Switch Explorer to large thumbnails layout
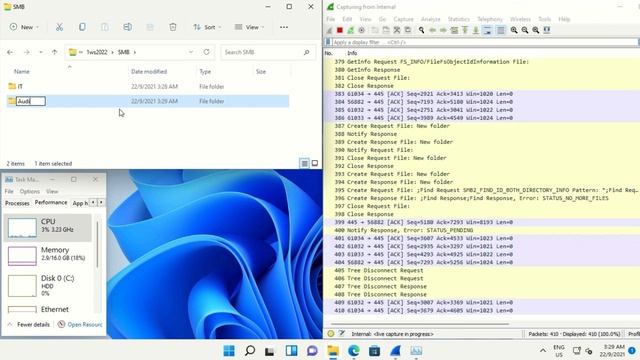640x360 pixels. click(x=315, y=163)
